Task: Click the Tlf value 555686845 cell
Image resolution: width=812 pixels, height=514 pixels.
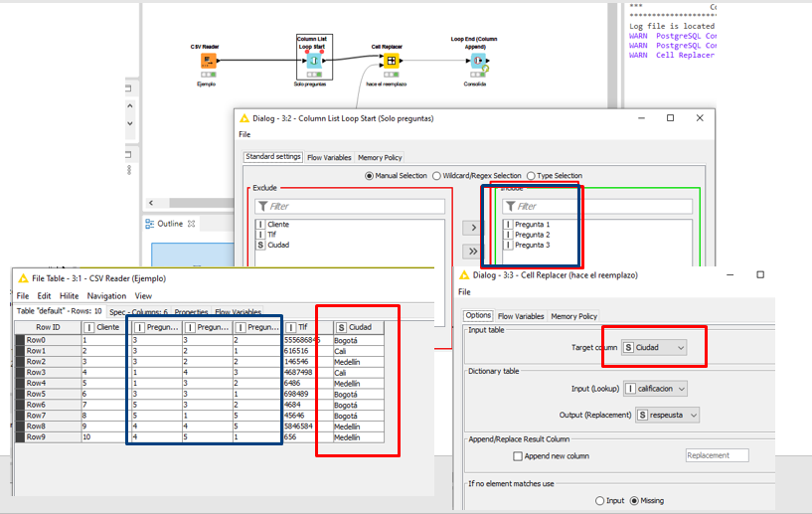Action: pyautogui.click(x=308, y=340)
